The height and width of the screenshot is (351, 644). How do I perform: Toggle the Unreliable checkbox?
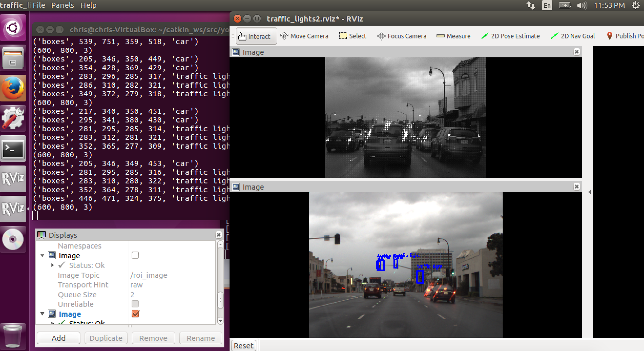point(135,304)
